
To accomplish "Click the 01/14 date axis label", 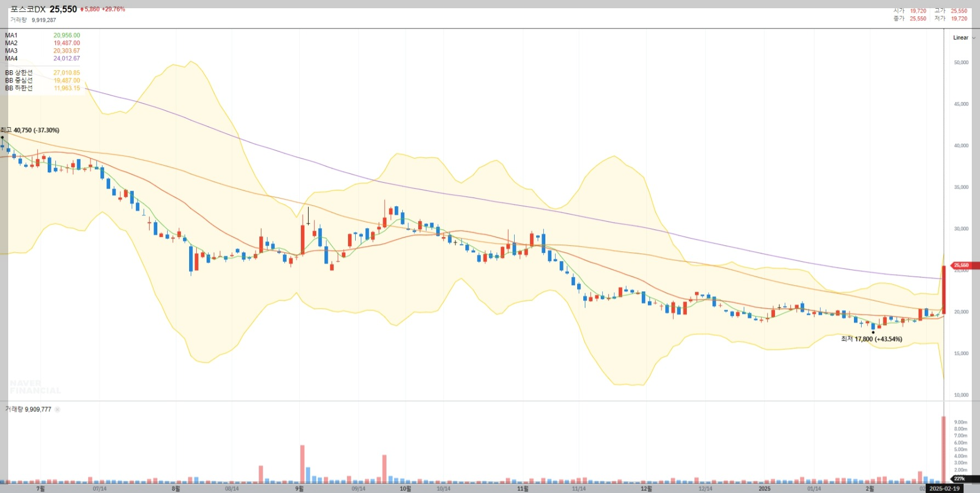I will coord(814,489).
